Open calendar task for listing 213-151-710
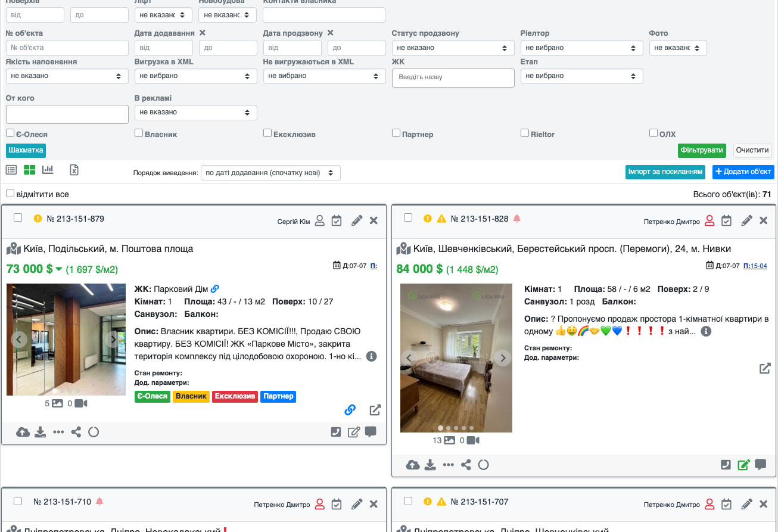778x532 pixels. coord(337,504)
